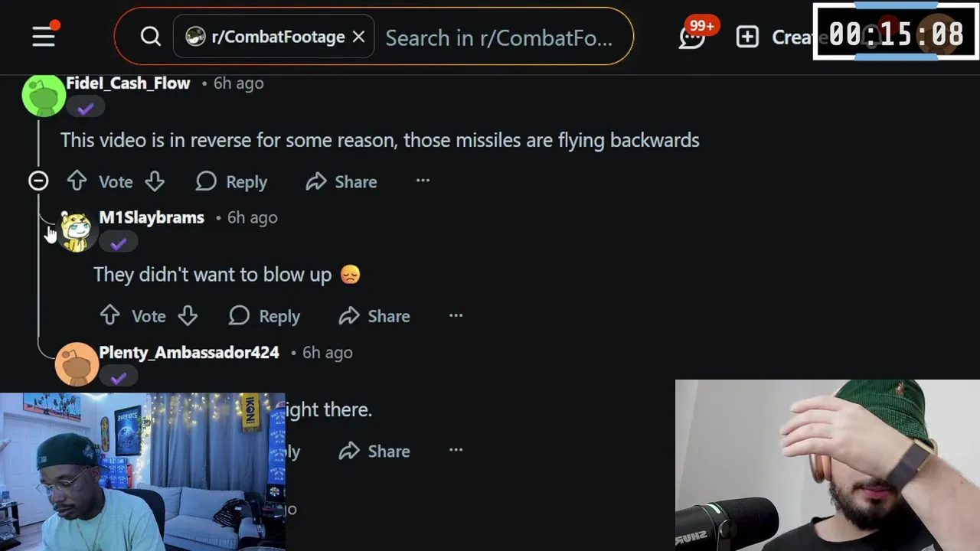Screen dimensions: 980x551
Task: Remove the r/CombatFootage search filter
Action: (x=358, y=37)
